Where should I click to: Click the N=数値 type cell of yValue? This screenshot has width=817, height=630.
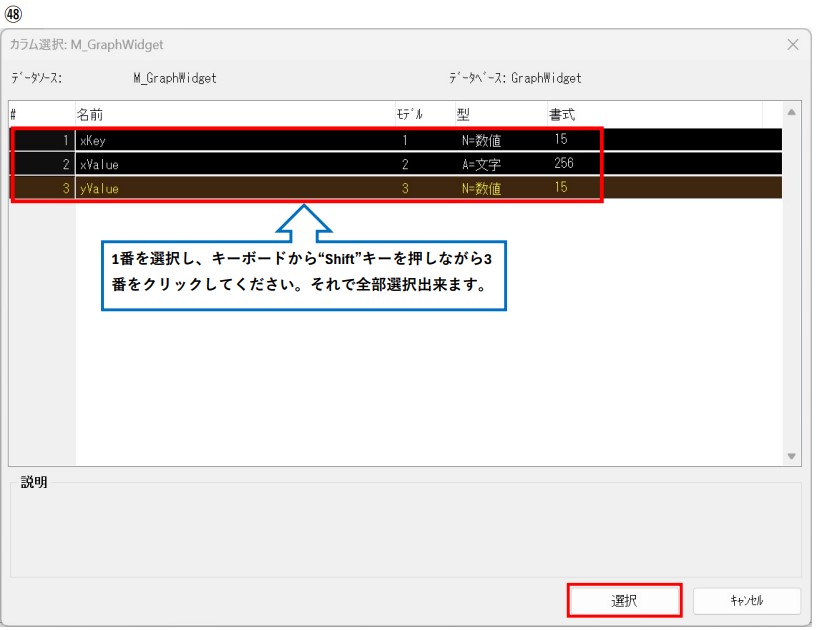coord(481,188)
